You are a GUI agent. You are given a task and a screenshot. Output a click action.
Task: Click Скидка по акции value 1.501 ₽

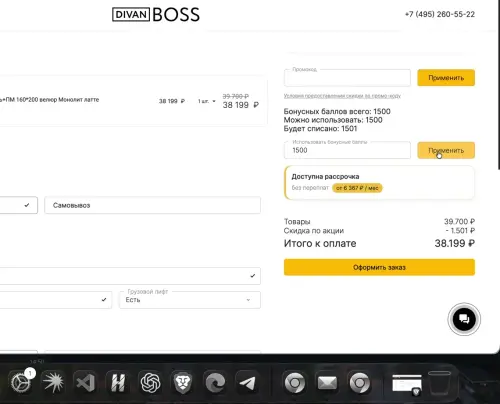point(460,230)
